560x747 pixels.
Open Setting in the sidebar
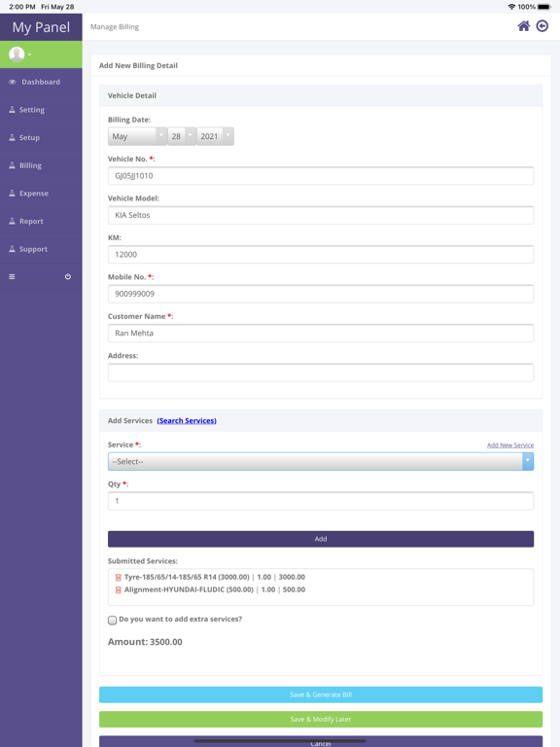41,110
